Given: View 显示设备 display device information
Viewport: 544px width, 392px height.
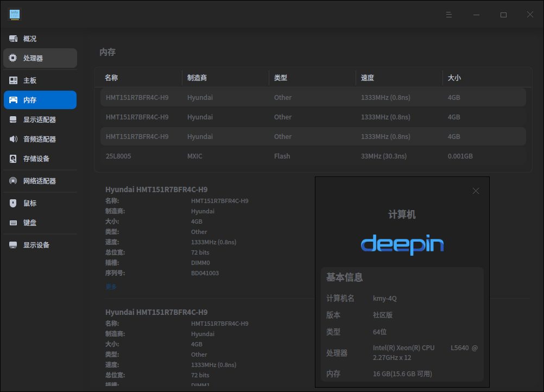Looking at the screenshot, I should pyautogui.click(x=30, y=245).
